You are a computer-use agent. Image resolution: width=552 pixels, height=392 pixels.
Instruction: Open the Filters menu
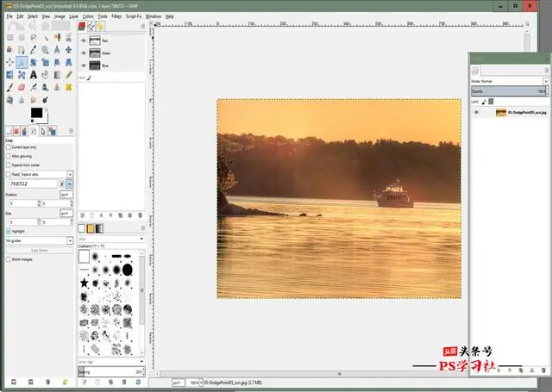coord(116,16)
